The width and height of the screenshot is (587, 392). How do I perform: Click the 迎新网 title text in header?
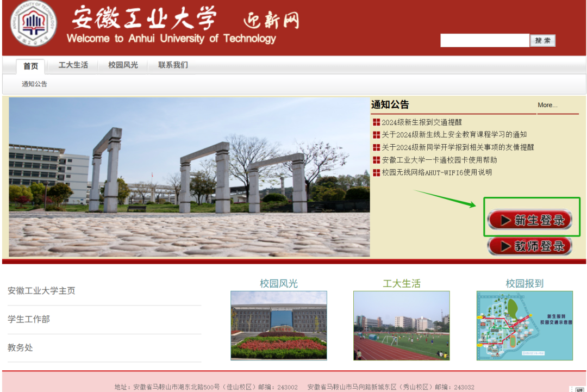pos(271,20)
